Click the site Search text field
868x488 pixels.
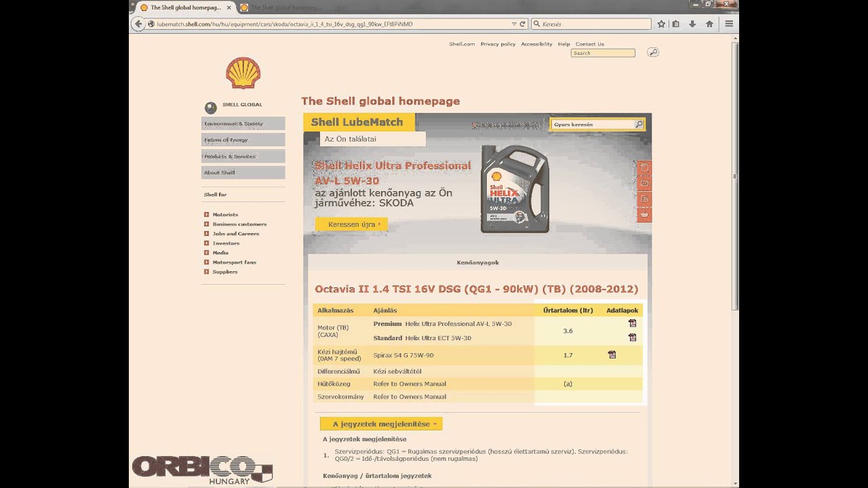[x=603, y=53]
